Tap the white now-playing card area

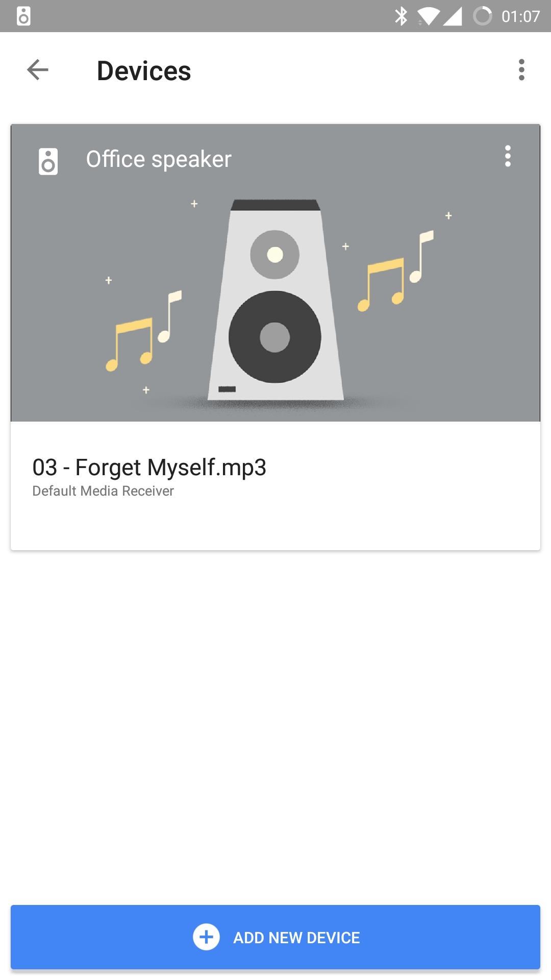tap(275, 485)
